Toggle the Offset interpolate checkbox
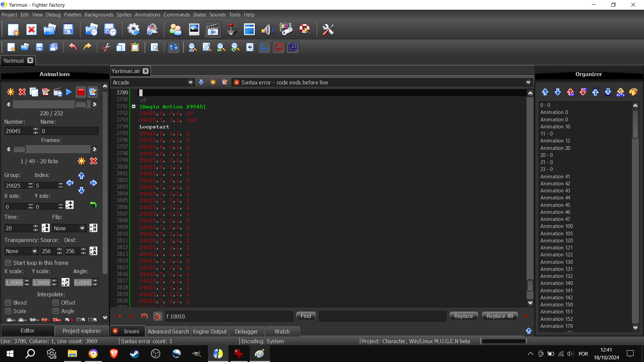644x362 pixels. pos(56,303)
